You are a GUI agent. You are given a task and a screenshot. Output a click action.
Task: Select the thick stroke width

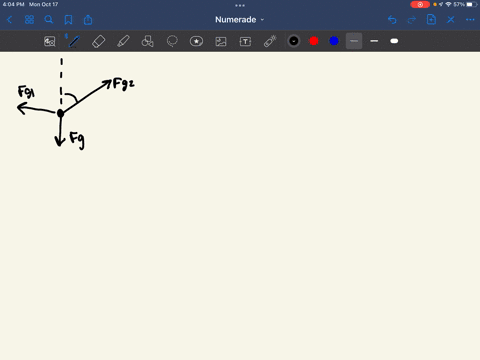point(394,41)
